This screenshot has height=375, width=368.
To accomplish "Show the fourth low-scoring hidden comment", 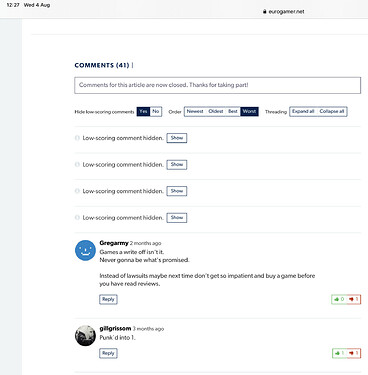I will 177,218.
